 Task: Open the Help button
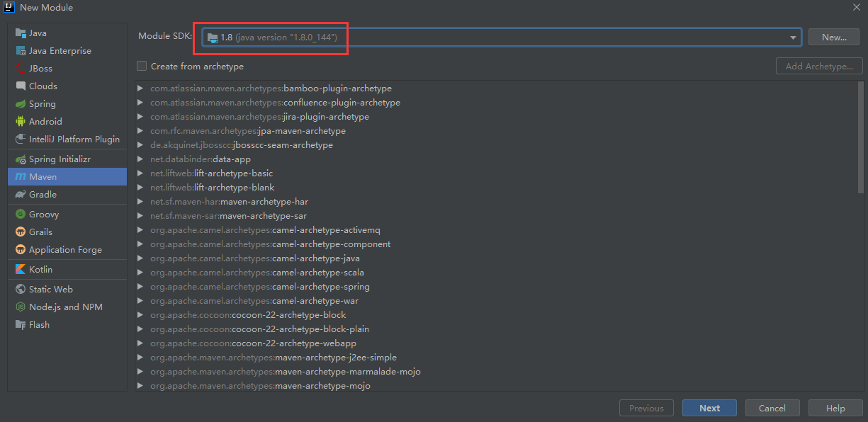coord(835,408)
